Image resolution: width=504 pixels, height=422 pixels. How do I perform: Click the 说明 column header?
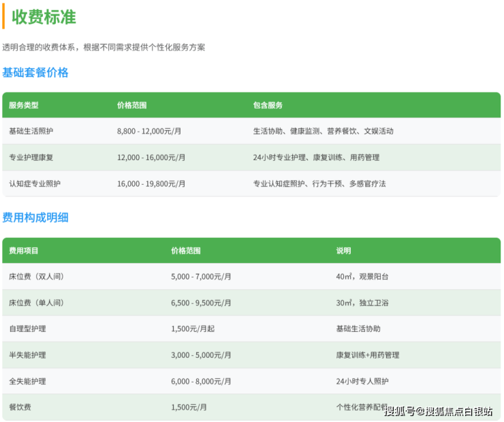pyautogui.click(x=343, y=251)
